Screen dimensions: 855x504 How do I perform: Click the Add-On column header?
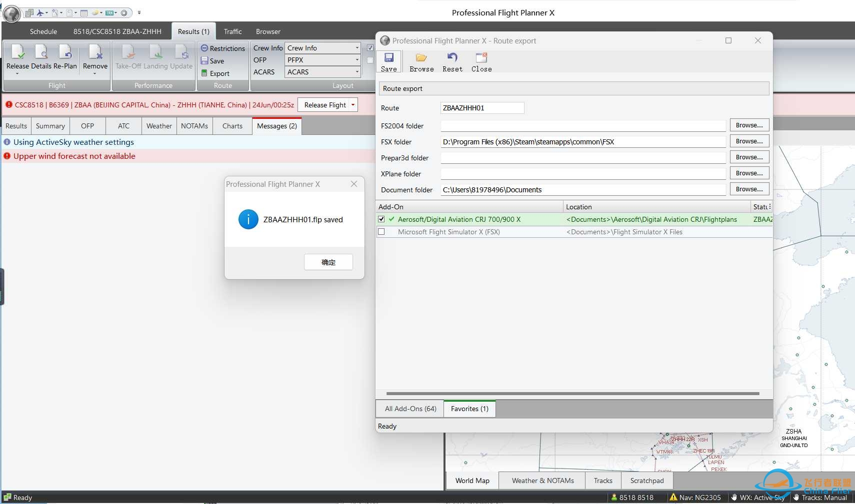tap(469, 207)
